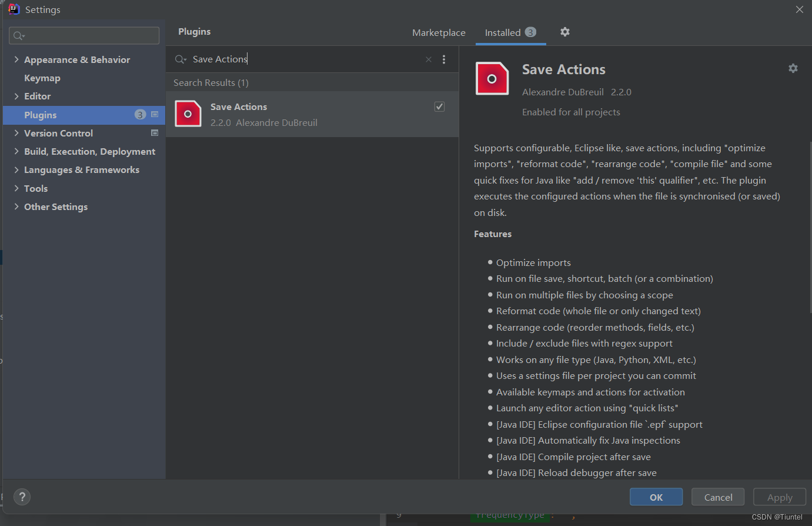Viewport: 812px width, 526px height.
Task: Select Appearance & Behavior in the settings tree
Action: 77,59
